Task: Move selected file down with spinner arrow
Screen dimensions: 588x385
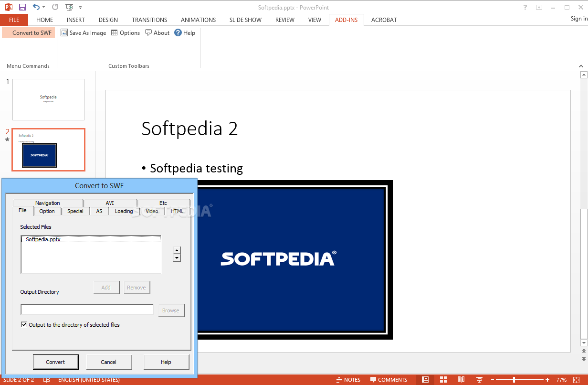Action: point(177,258)
